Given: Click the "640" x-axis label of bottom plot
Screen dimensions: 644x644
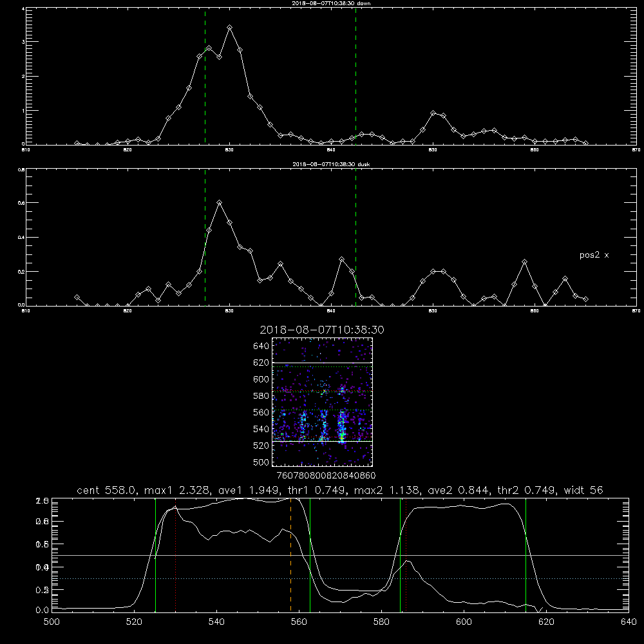Looking at the screenshot, I should (x=629, y=622).
